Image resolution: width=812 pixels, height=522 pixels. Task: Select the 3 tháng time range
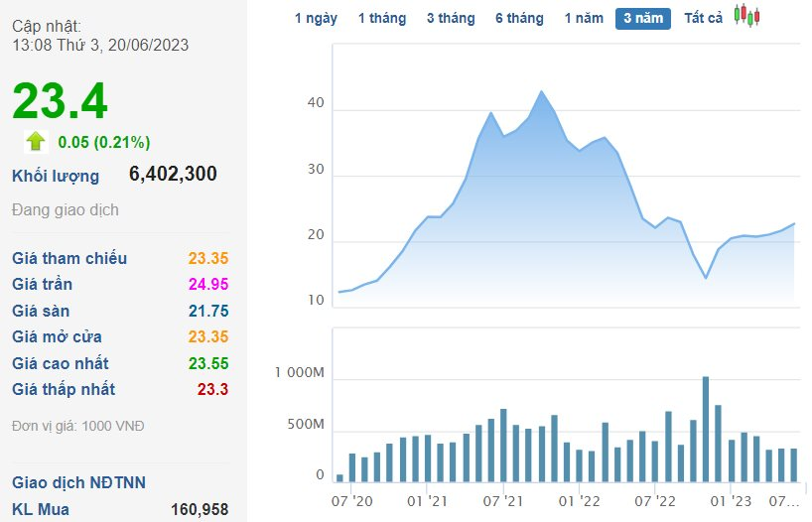coord(451,18)
